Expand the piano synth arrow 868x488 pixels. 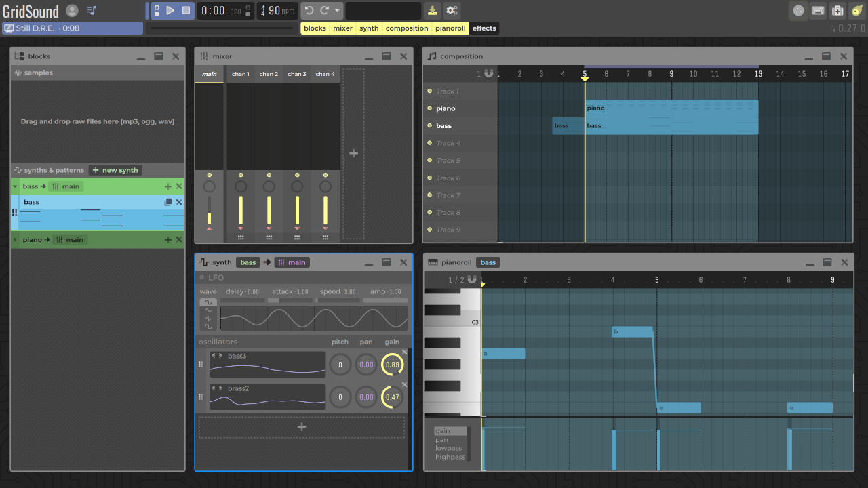coord(16,239)
